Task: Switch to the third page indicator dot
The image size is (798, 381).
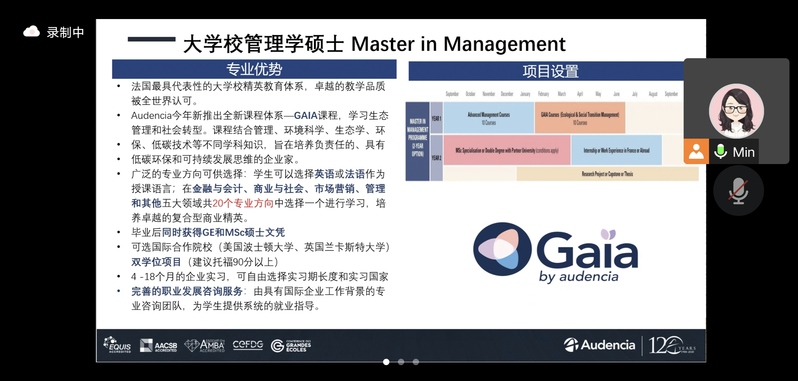Action: [x=416, y=362]
